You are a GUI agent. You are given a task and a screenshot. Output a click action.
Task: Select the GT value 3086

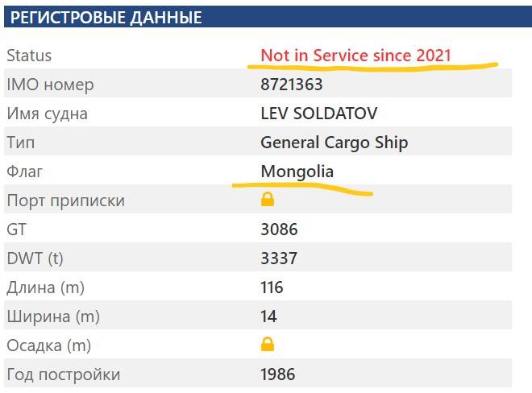click(x=279, y=230)
